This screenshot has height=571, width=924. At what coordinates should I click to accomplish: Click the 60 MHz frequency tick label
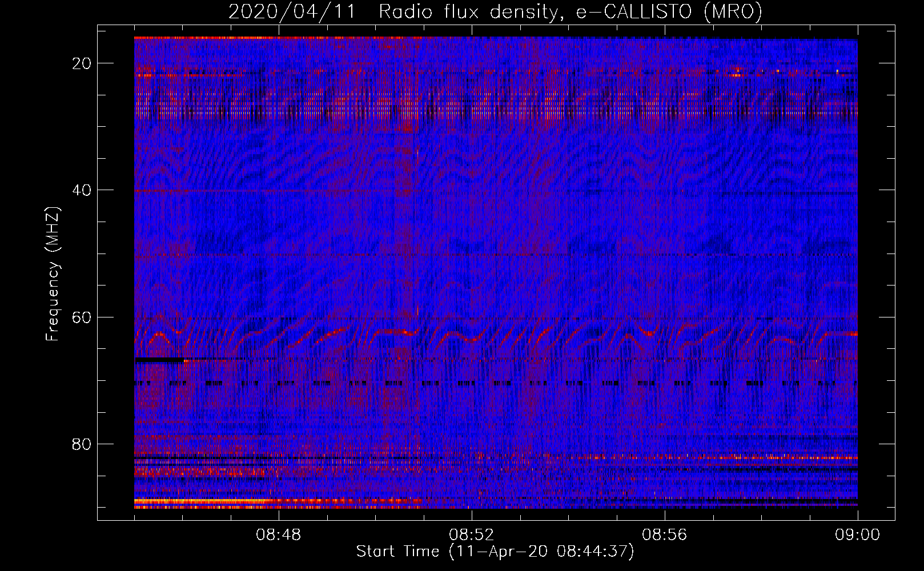click(82, 317)
